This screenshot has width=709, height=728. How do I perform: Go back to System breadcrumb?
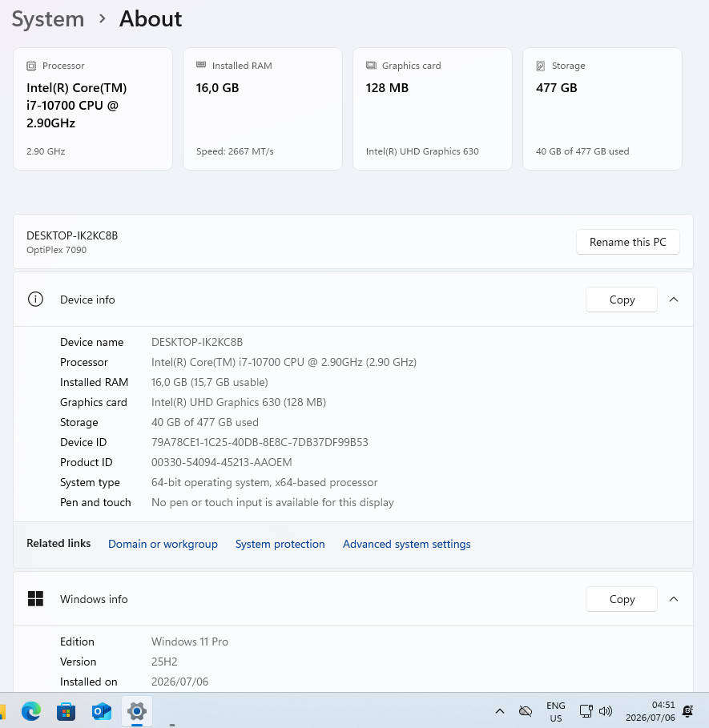48,19
